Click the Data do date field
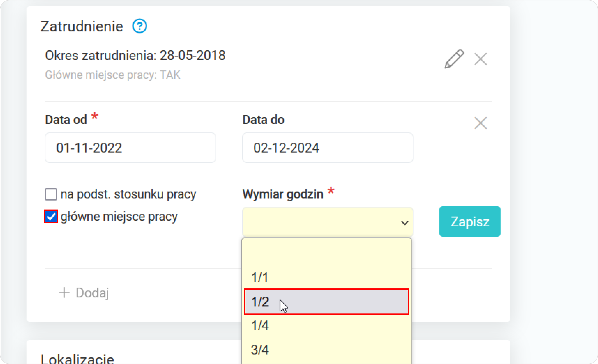This screenshot has width=598, height=364. [328, 148]
